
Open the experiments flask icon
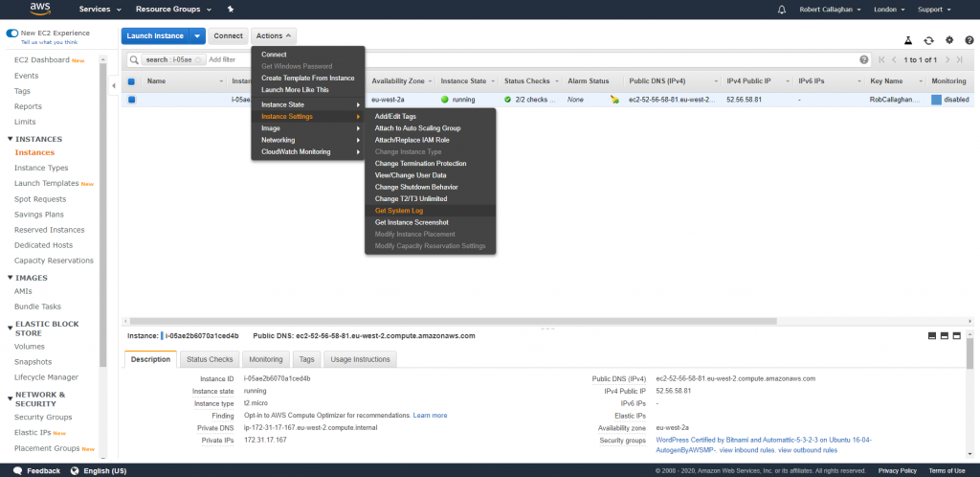908,40
